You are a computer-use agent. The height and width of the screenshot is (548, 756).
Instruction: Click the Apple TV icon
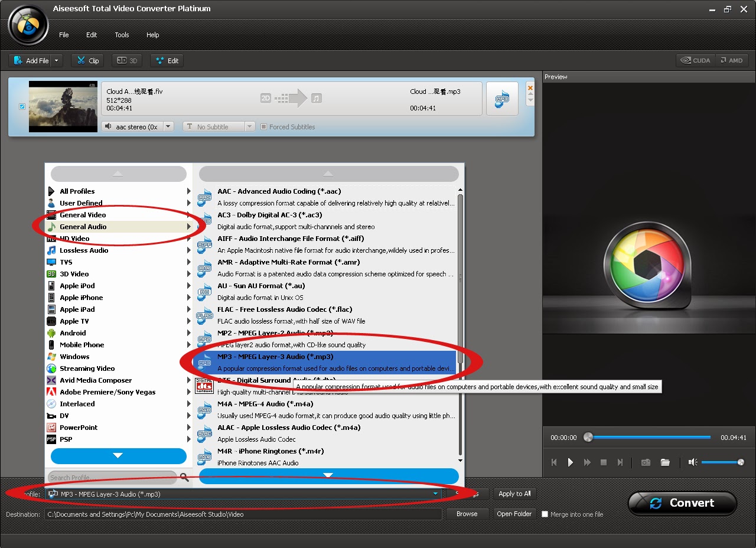(x=51, y=321)
